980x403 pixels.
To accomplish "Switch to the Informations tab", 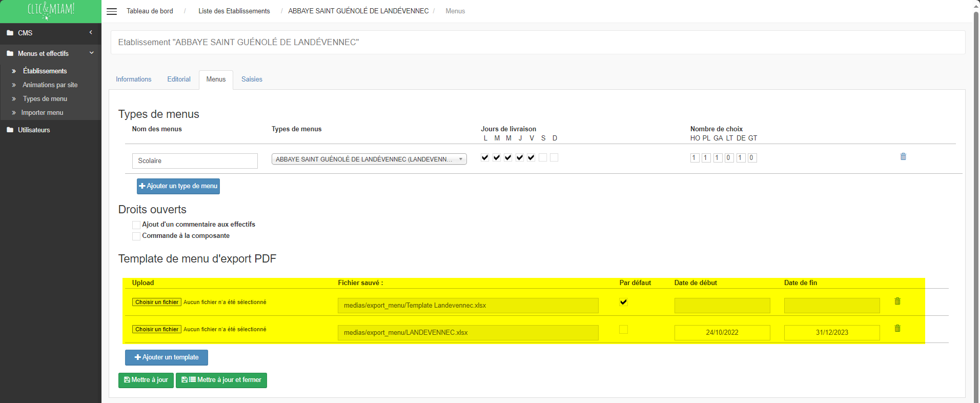I will click(134, 79).
